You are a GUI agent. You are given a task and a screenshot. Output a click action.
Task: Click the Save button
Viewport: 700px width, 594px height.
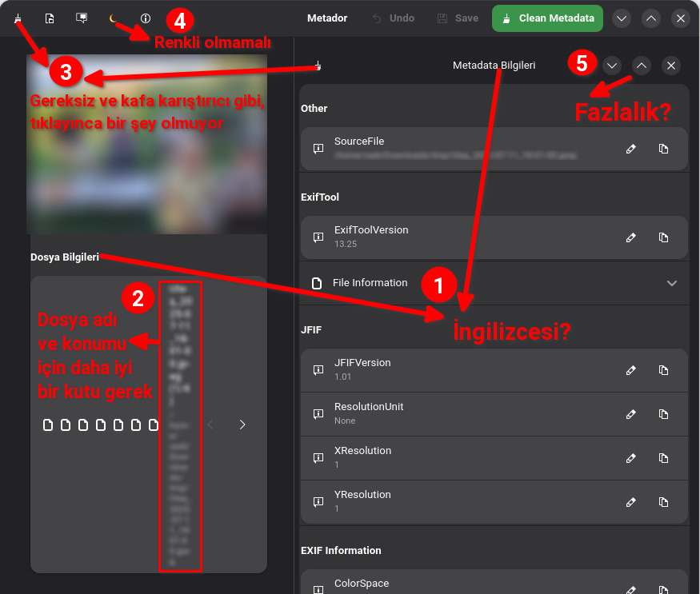458,18
